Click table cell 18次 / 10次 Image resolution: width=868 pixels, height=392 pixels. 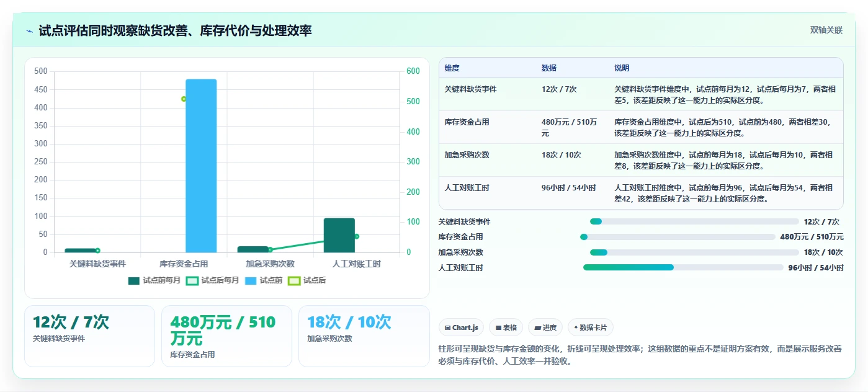tap(561, 155)
